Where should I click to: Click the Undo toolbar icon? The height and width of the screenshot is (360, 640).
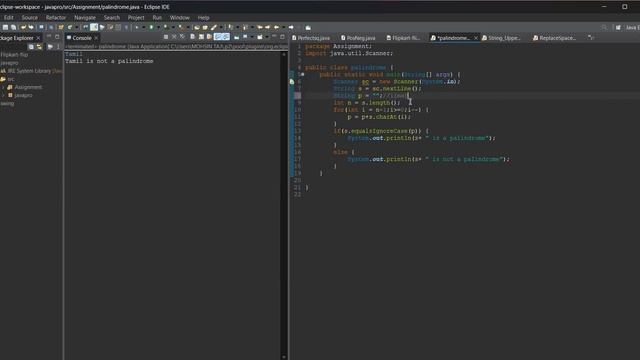(23, 27)
